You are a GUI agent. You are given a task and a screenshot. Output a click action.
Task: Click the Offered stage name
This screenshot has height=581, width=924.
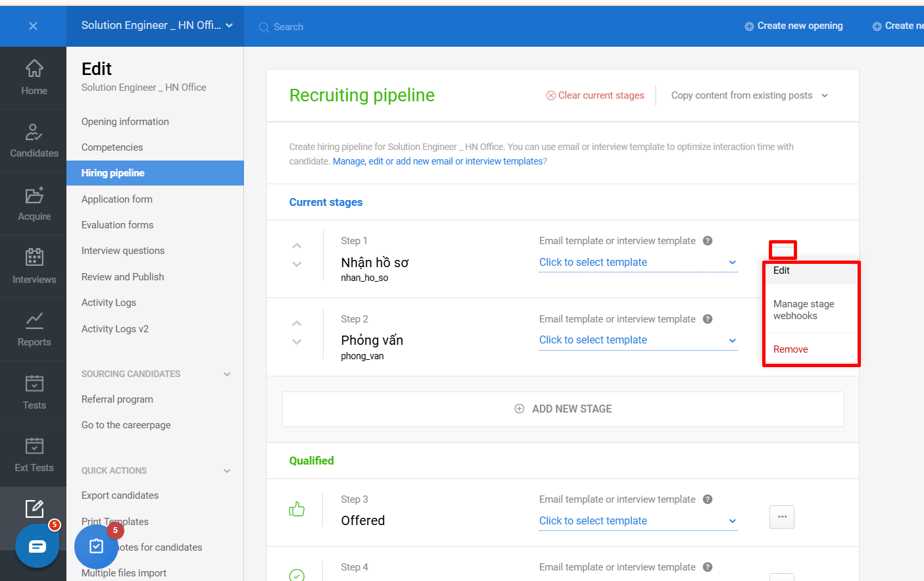(363, 520)
